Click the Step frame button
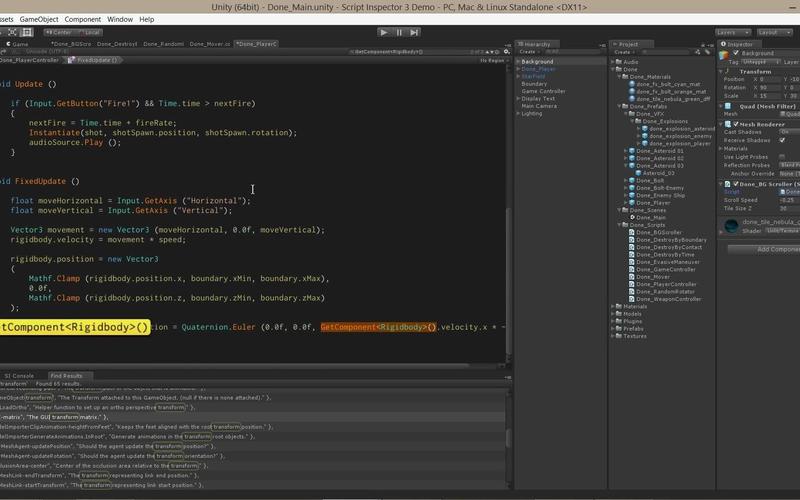 (x=416, y=32)
